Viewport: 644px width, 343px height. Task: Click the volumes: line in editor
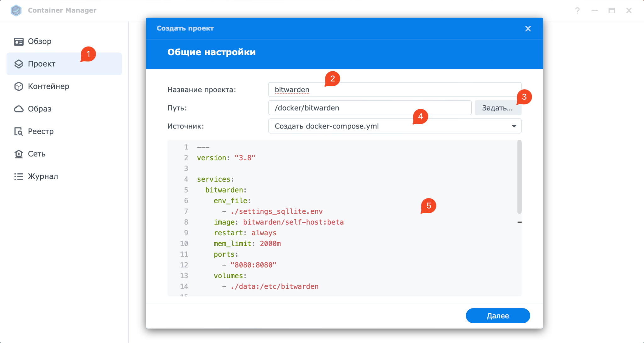click(230, 275)
